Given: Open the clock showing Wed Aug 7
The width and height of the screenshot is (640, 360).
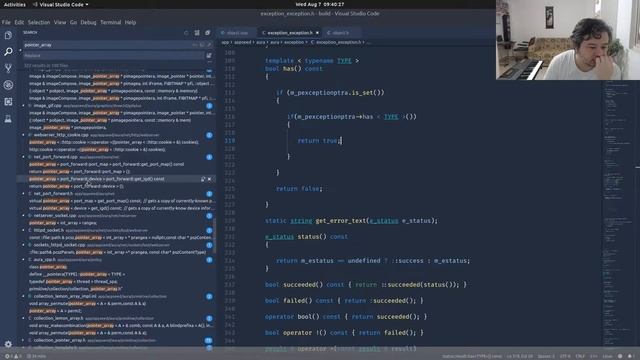Looking at the screenshot, I should tap(320, 4).
